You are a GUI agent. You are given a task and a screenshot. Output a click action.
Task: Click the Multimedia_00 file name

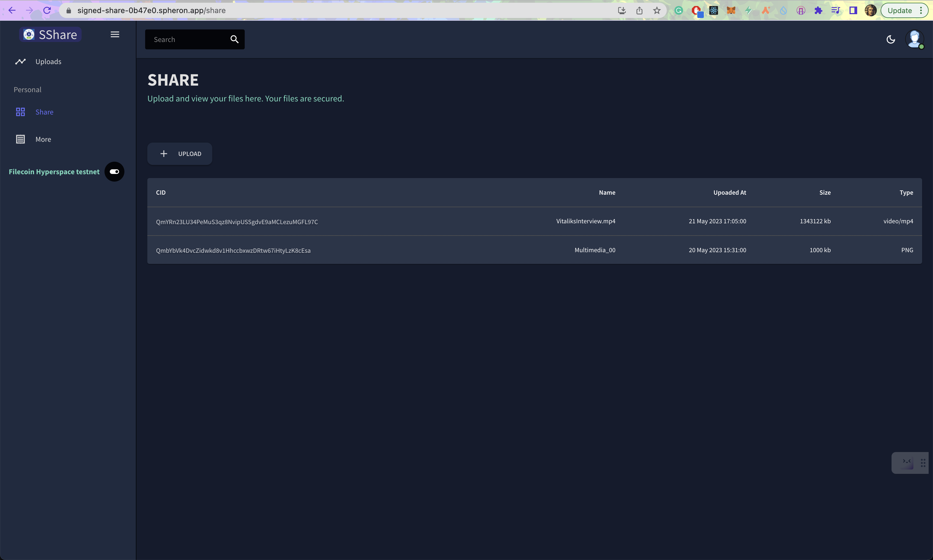[595, 250]
